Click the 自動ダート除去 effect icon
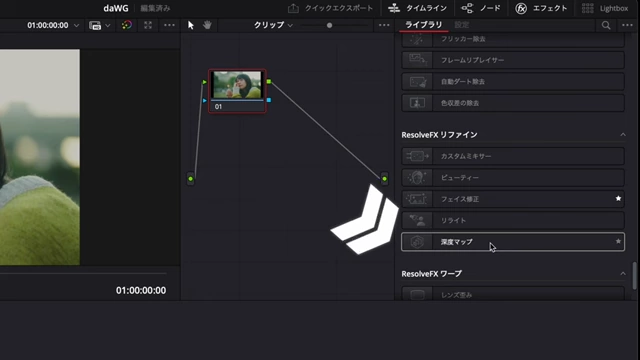Viewport: 640px width, 360px height. tap(417, 82)
